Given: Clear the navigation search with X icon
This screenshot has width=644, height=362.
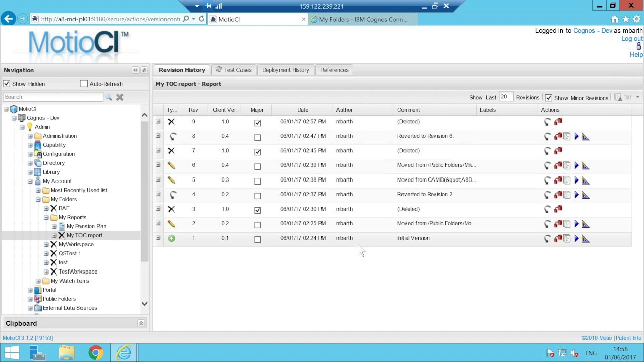Looking at the screenshot, I should point(120,97).
